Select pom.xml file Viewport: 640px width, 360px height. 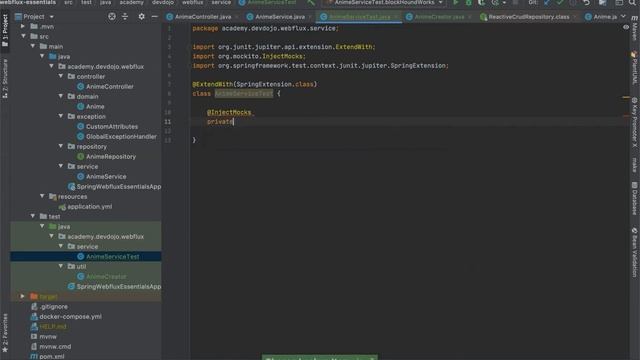51,356
